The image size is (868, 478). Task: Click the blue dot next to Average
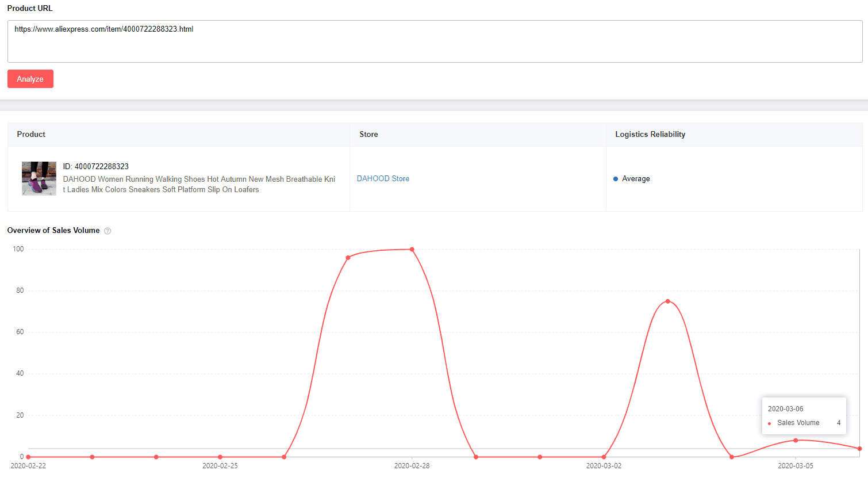click(x=616, y=179)
